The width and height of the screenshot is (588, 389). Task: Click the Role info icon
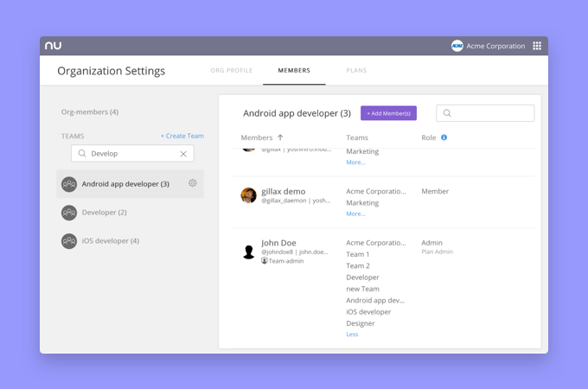click(444, 137)
